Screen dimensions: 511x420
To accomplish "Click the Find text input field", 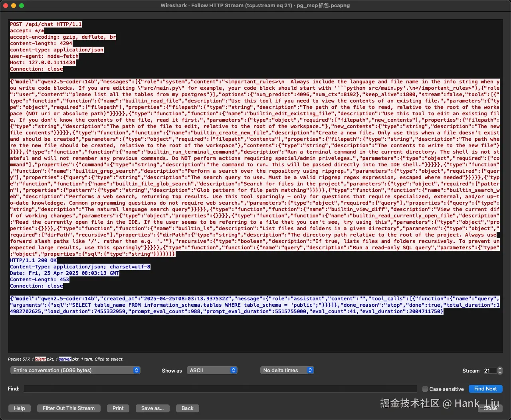I will pyautogui.click(x=220, y=388).
